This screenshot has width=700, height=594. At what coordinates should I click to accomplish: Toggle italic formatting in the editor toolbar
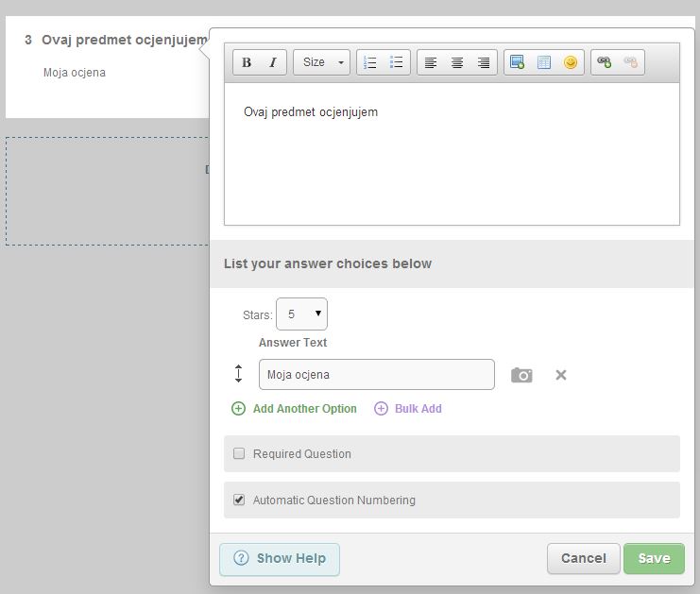click(272, 62)
